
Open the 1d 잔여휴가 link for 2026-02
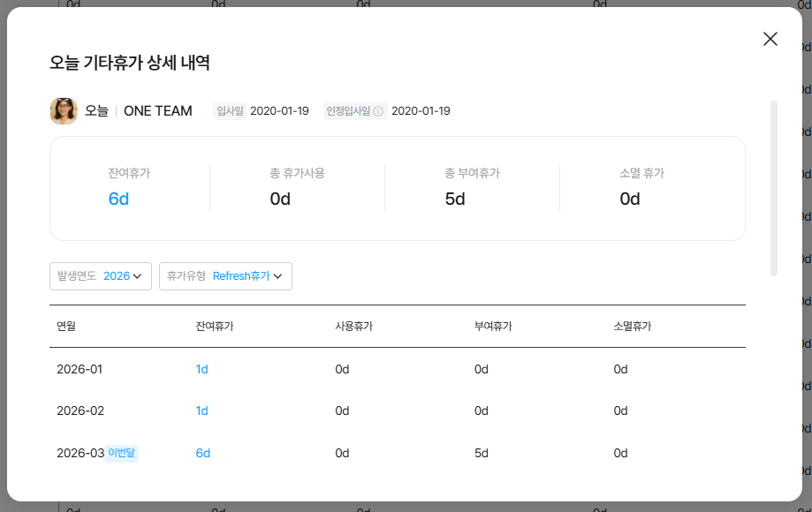point(201,410)
